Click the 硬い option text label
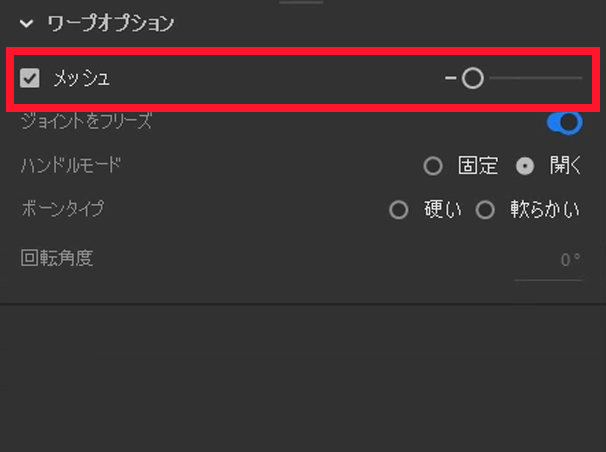Viewport: 606px width, 452px height. click(x=443, y=210)
